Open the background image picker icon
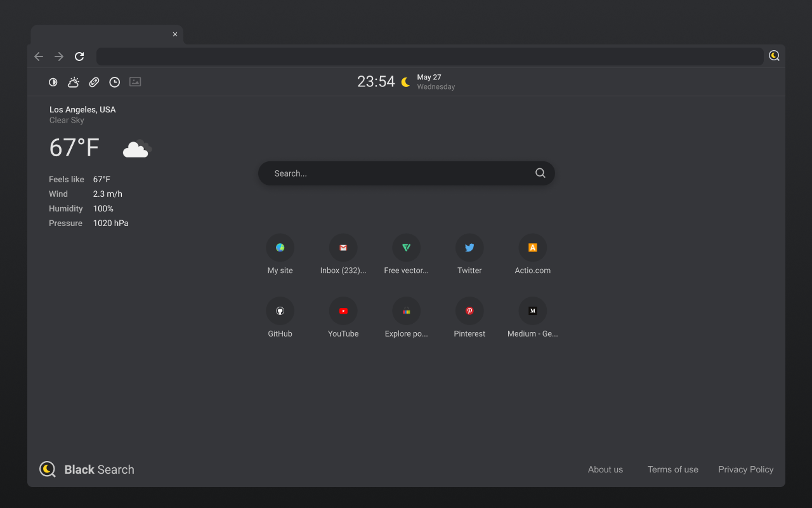This screenshot has height=508, width=812. pos(135,82)
